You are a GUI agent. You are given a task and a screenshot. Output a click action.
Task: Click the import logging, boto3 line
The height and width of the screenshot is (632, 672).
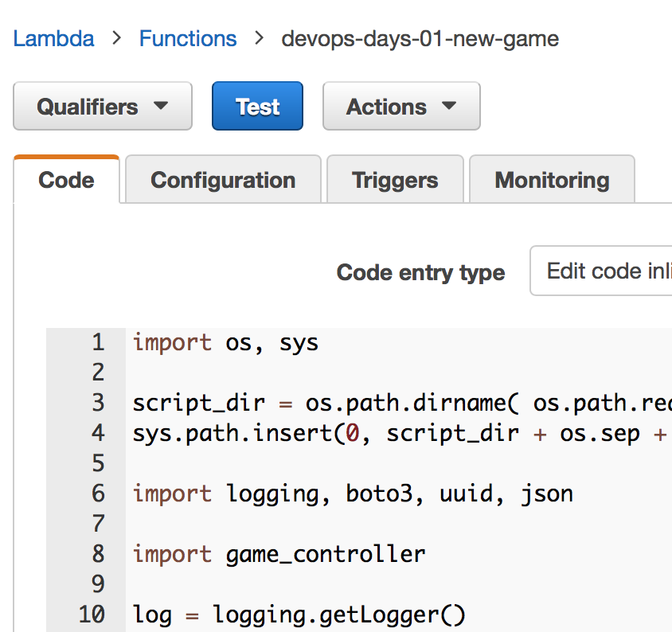(353, 494)
